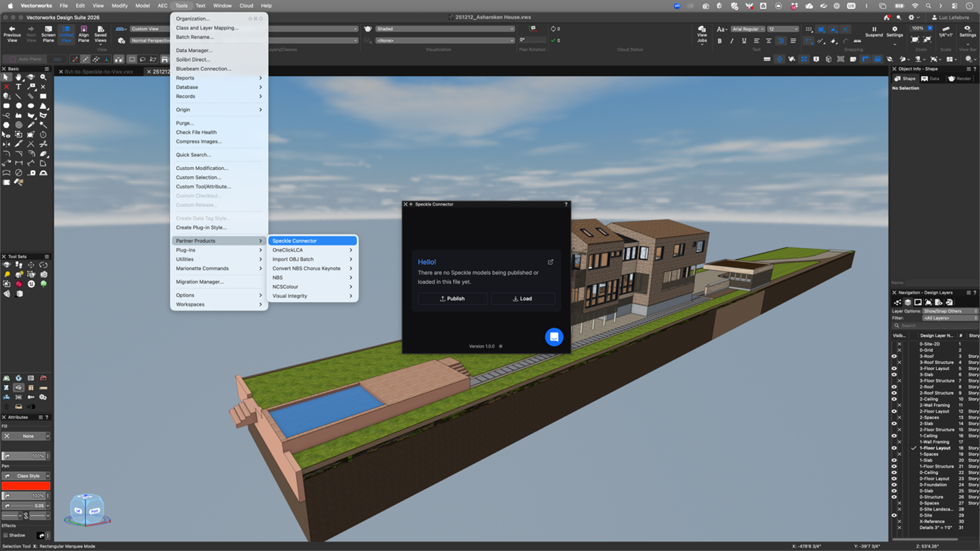Open the Shaded render mode dropdown
Viewport: 980px width, 551px height.
[x=442, y=29]
